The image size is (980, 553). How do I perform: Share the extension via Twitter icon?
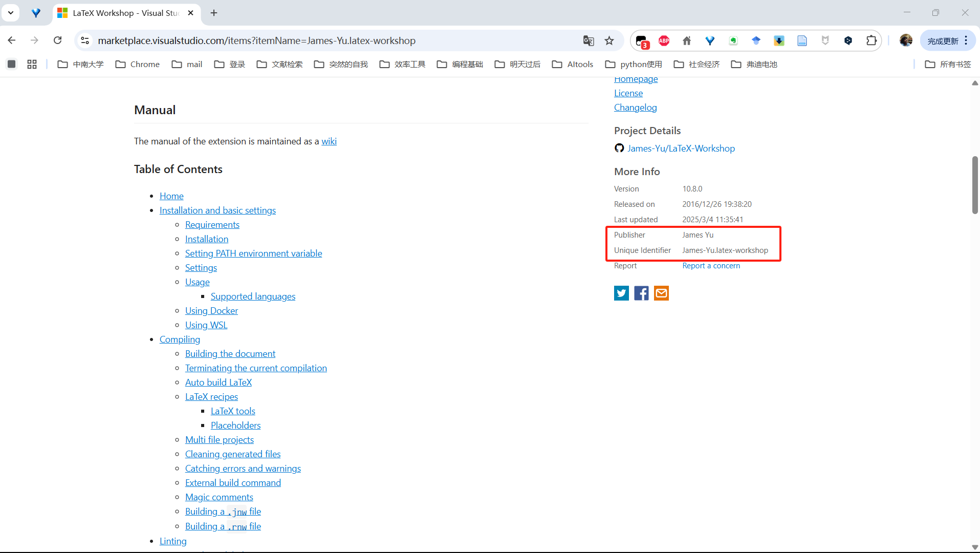(621, 293)
